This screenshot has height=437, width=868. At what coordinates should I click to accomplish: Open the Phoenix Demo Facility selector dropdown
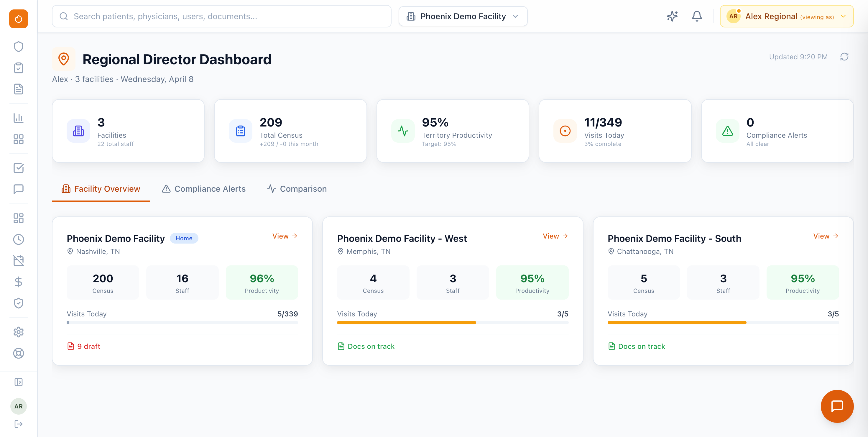[x=463, y=16]
